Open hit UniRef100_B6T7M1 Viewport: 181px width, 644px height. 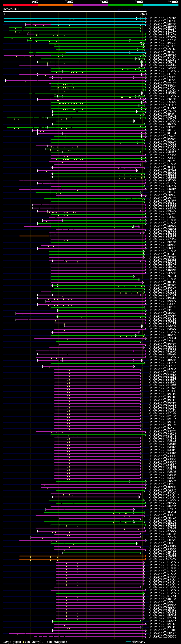(162, 34)
